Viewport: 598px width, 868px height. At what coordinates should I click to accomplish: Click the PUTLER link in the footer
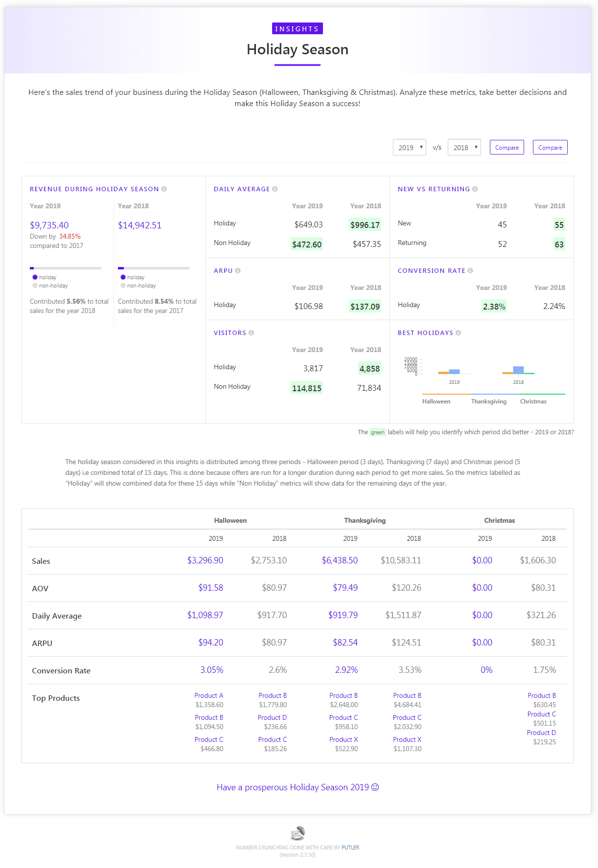pos(350,848)
